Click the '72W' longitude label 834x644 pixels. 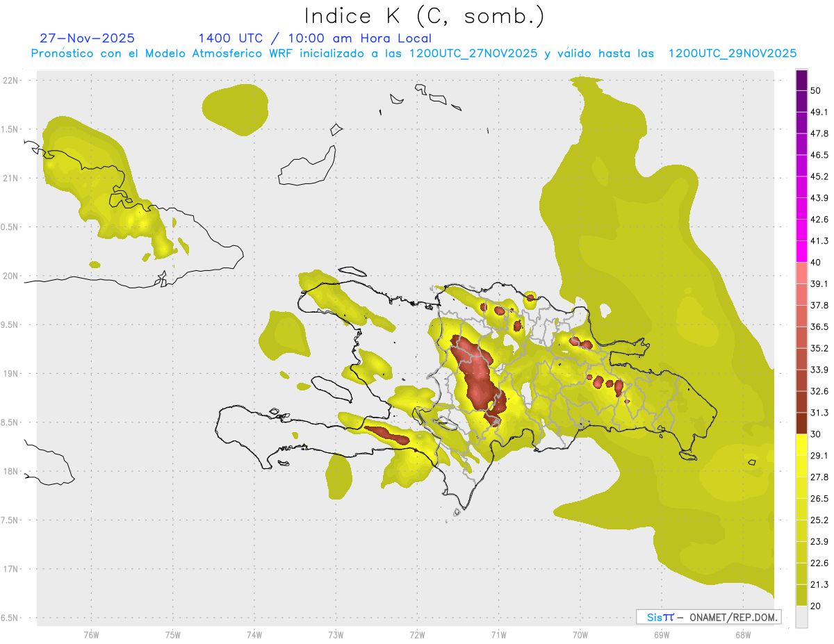417,635
